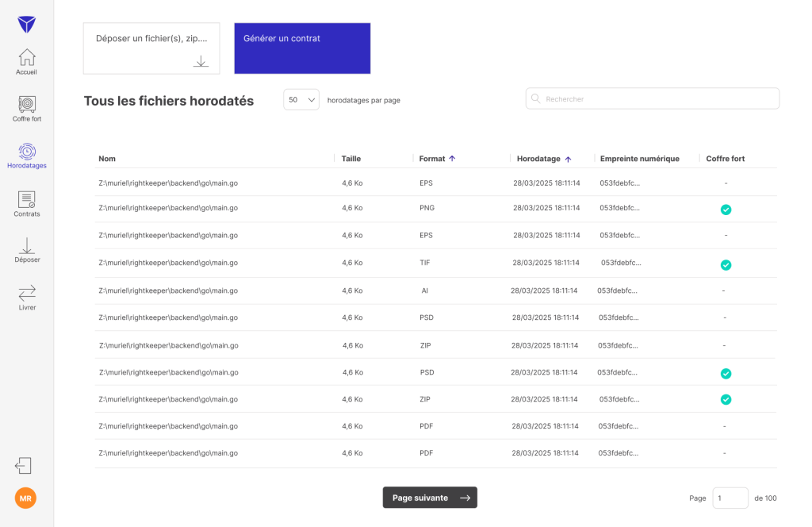
Task: Click the 4,6 Ko size in AI row
Action: point(352,290)
